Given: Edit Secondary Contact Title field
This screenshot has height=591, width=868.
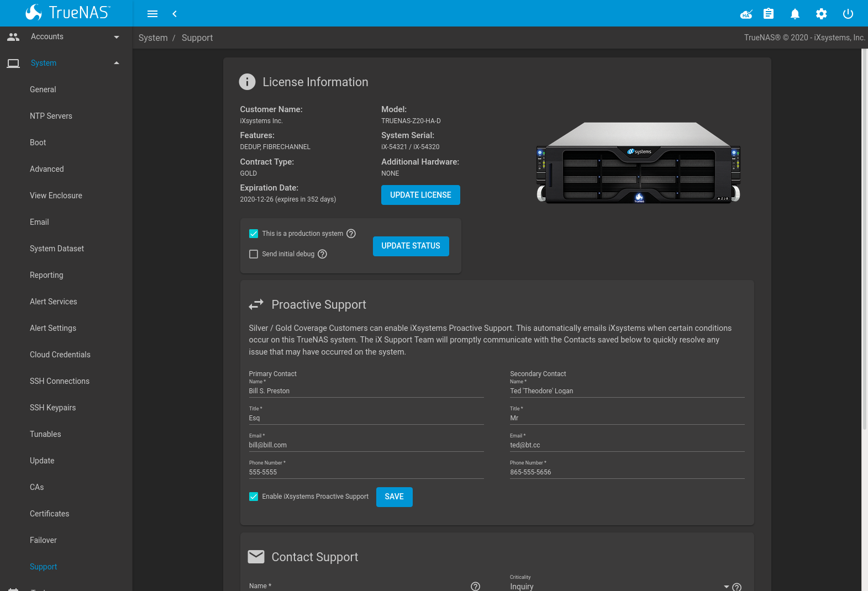Looking at the screenshot, I should pos(627,418).
